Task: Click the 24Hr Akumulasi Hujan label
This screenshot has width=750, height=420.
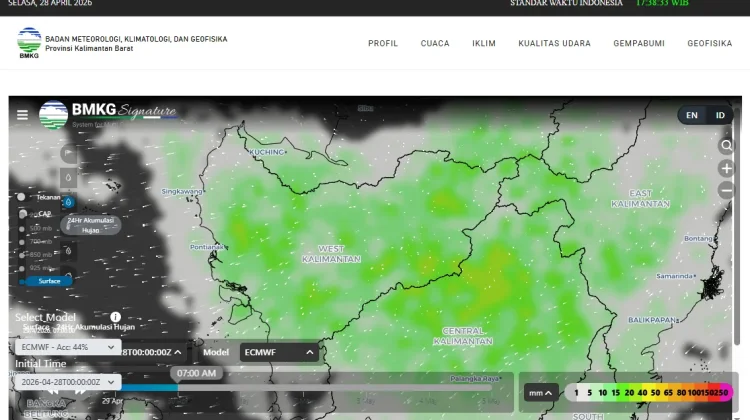Action: (90, 225)
